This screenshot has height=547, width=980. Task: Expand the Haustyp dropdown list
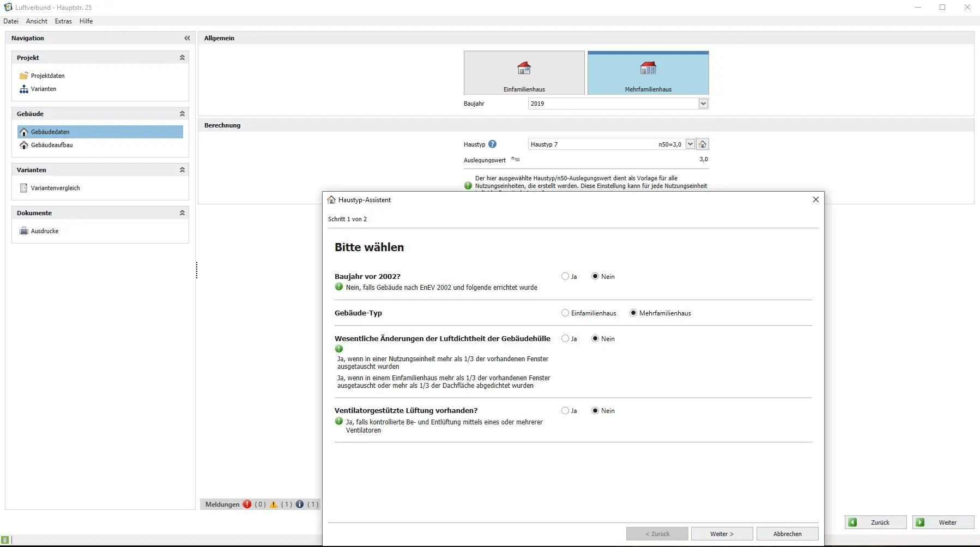coord(690,144)
